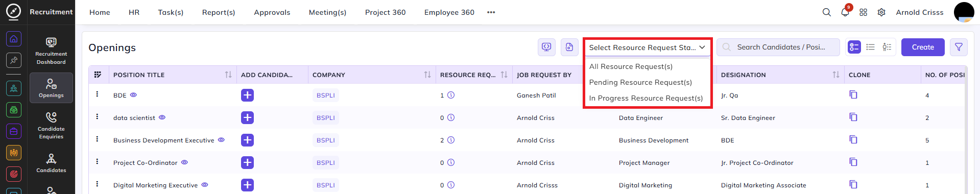Open the filter funnel icon

959,47
